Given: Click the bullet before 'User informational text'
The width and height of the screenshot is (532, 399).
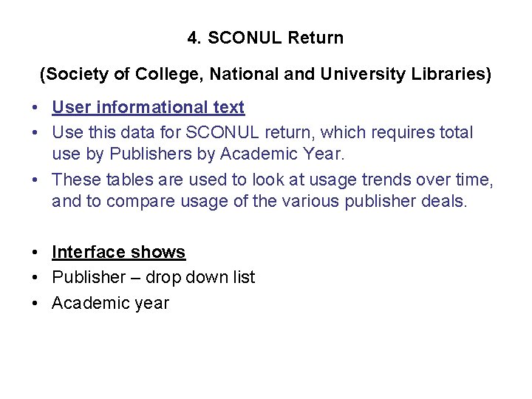Looking at the screenshot, I should coord(35,108).
